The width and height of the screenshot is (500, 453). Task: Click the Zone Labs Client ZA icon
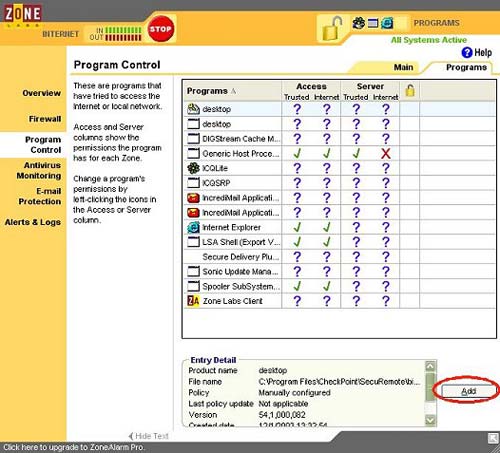pyautogui.click(x=193, y=301)
